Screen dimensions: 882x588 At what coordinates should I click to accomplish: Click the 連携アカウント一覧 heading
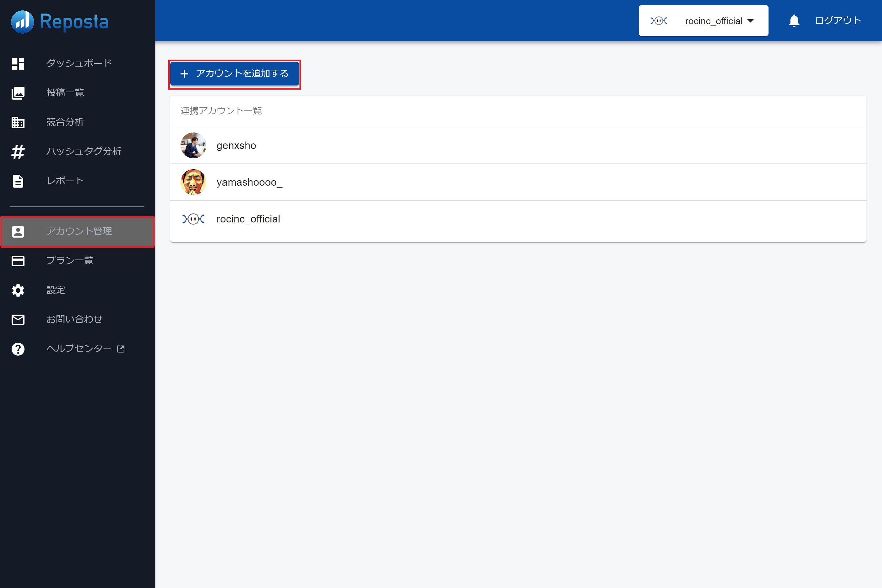coord(221,111)
